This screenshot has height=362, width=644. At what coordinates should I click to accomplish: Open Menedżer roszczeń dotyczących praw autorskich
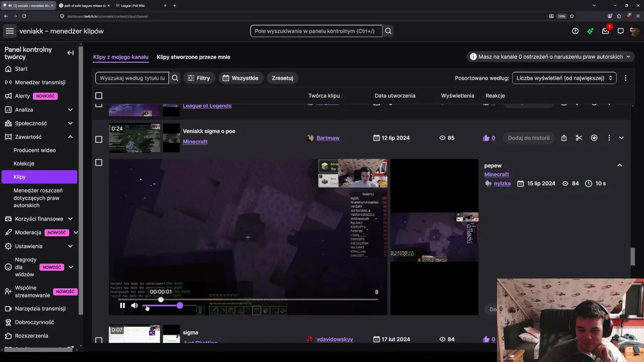pos(38,198)
